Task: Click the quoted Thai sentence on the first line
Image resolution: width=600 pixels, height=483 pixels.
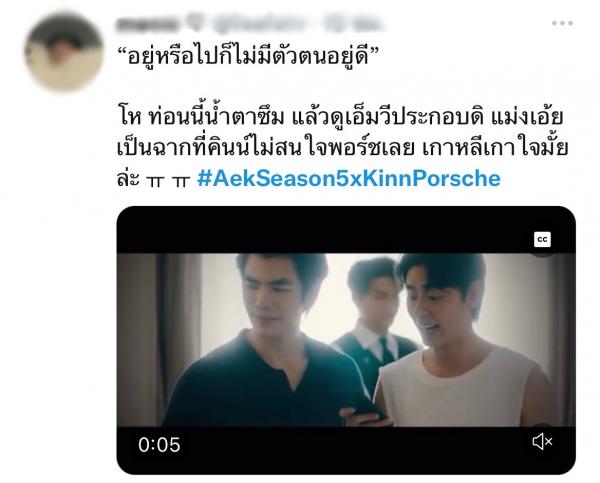Action: click(x=248, y=56)
